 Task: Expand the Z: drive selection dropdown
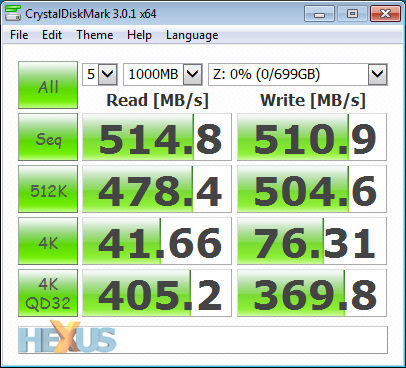(298, 74)
